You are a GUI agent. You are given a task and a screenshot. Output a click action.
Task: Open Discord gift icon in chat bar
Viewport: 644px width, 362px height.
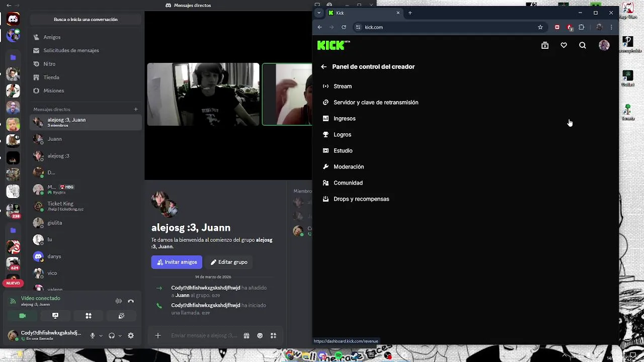coord(247,336)
